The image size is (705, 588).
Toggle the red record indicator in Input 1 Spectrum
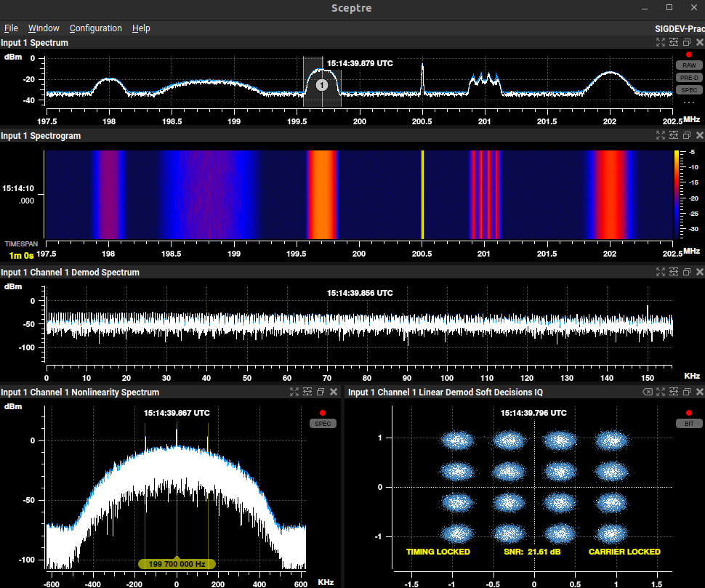click(x=688, y=55)
